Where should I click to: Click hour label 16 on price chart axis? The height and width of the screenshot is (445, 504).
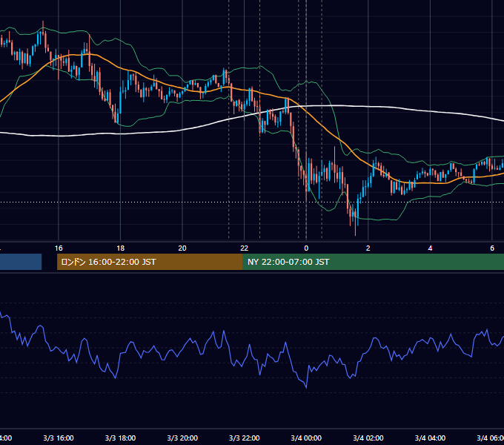(59, 248)
